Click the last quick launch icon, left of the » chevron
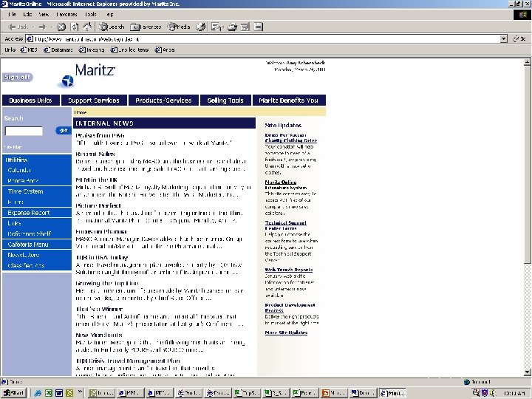The height and width of the screenshot is (399, 532). pos(69,393)
